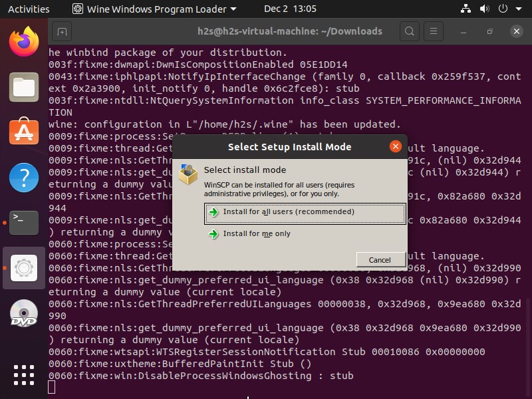Click the 'Select install mode' heading
Viewport: 532px width, 399px height.
pyautogui.click(x=245, y=170)
